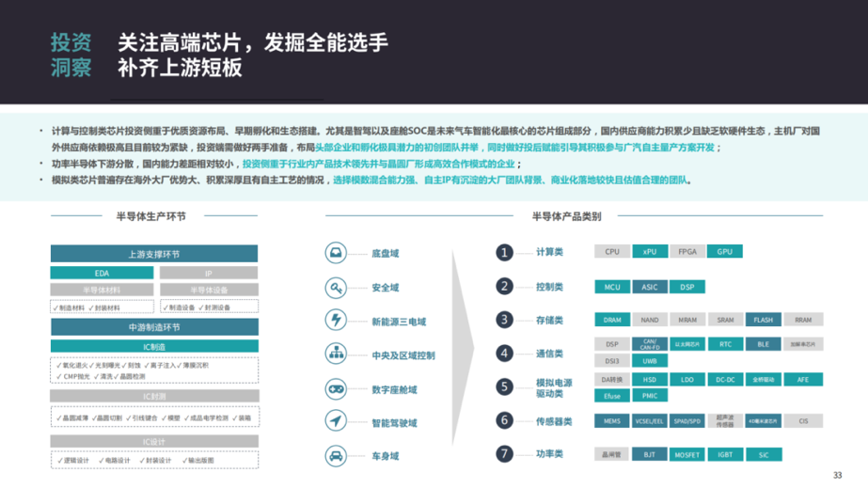
Task: Click the 中游制造环节 header bar
Action: point(154,327)
